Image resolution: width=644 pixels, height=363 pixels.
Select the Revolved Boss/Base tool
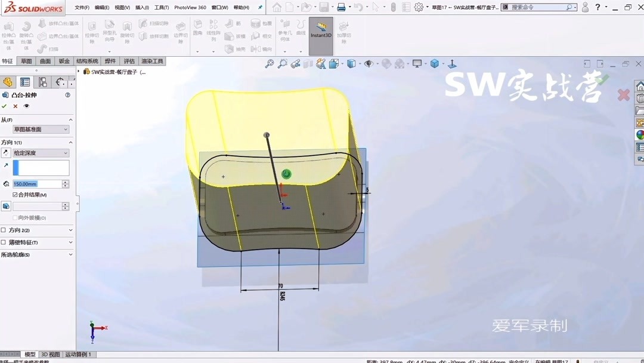point(27,27)
